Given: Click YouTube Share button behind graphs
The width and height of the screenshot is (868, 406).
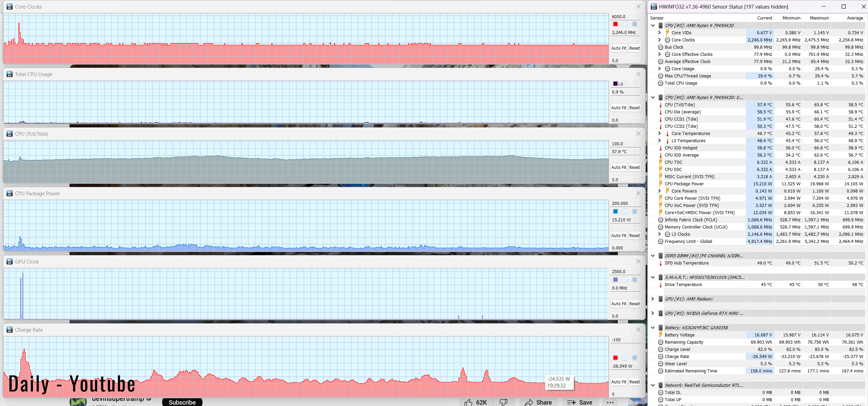Looking at the screenshot, I should 538,402.
